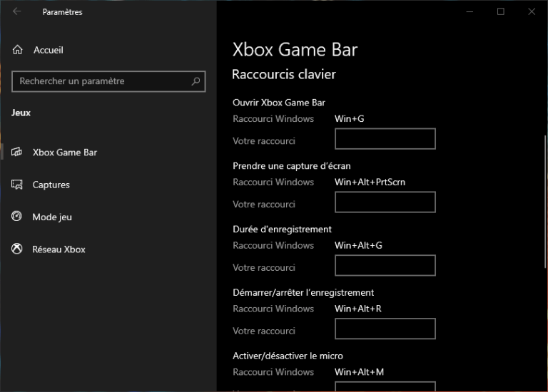Select the Xbox Game Bar sidebar entry
The image size is (548, 392).
pyautogui.click(x=64, y=153)
